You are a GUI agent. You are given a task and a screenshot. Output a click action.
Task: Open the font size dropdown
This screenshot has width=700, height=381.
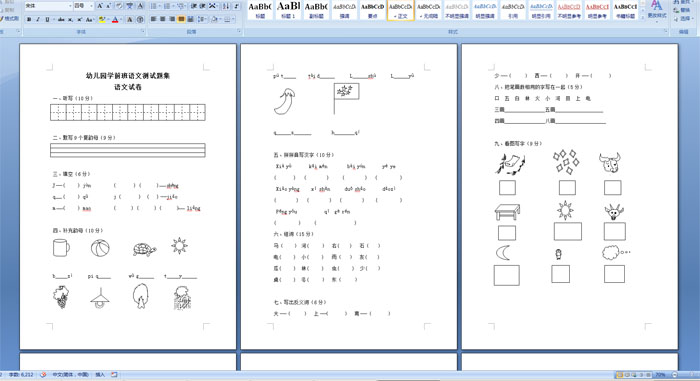91,6
